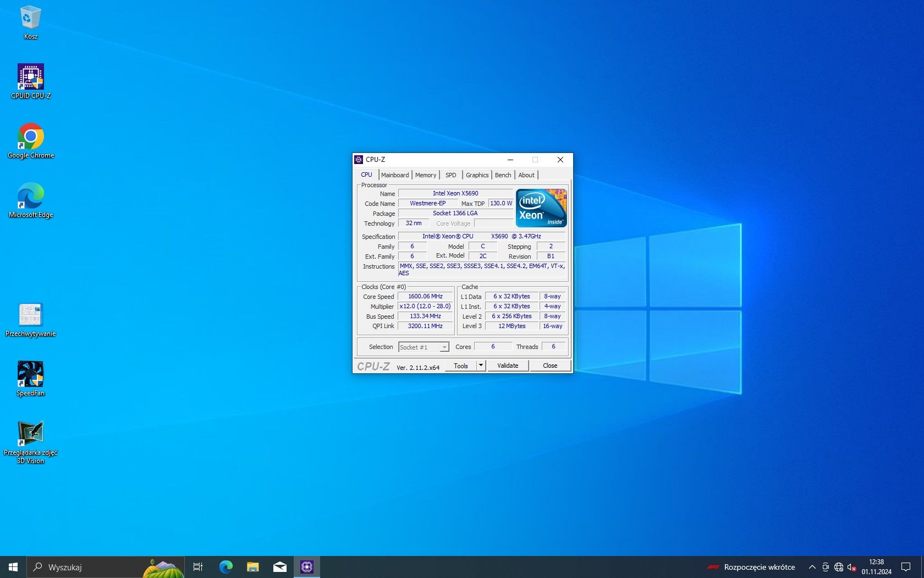924x578 pixels.
Task: Open the Socket #1 selection dropdown
Action: pyautogui.click(x=424, y=347)
